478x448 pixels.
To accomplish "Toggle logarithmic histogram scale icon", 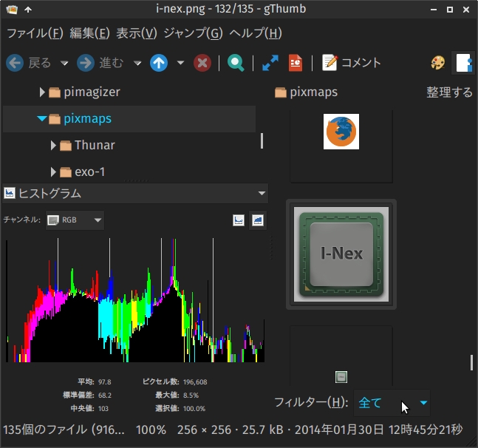I will [x=258, y=220].
